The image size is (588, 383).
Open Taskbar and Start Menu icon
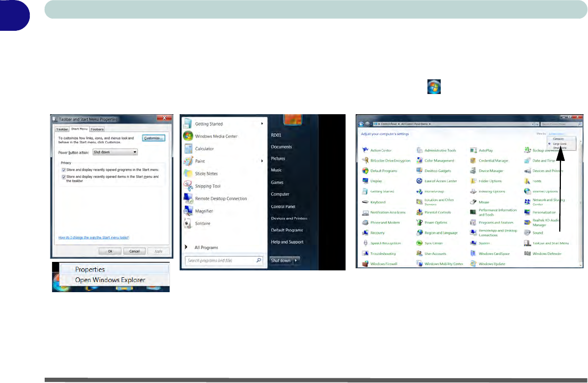(527, 243)
